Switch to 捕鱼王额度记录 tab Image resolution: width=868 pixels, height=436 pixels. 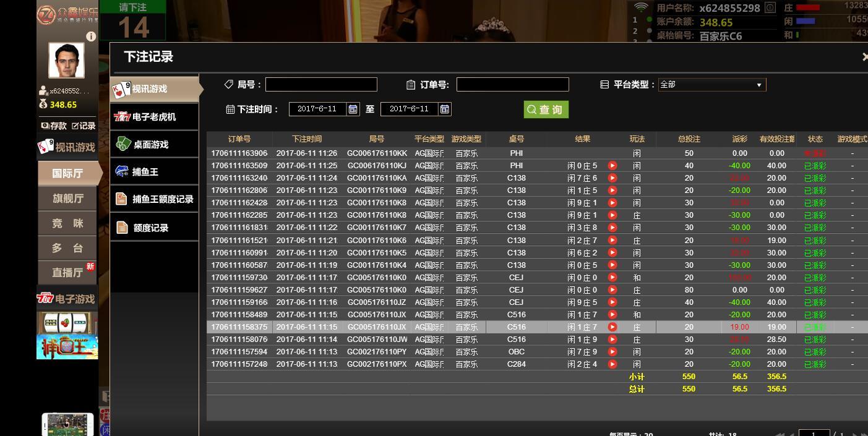(154, 199)
